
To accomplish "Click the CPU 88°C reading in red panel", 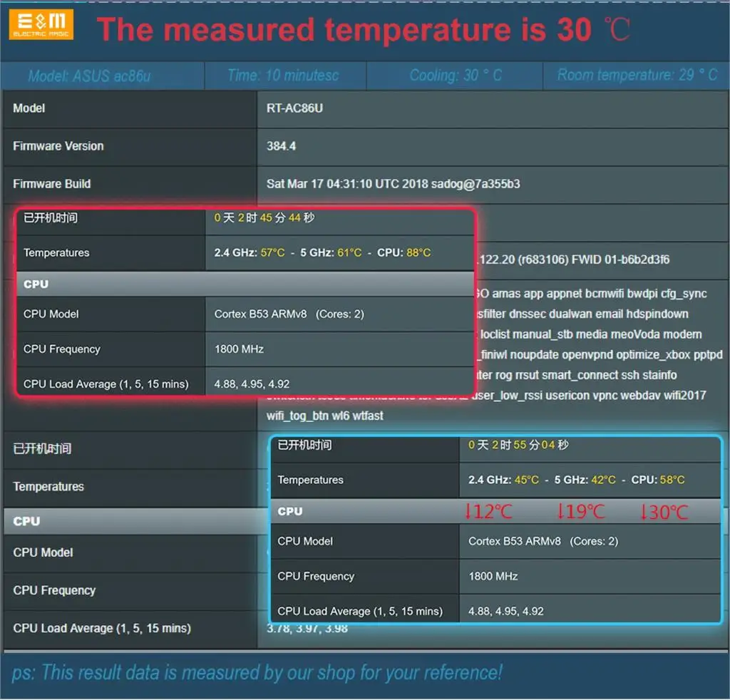I will [418, 253].
